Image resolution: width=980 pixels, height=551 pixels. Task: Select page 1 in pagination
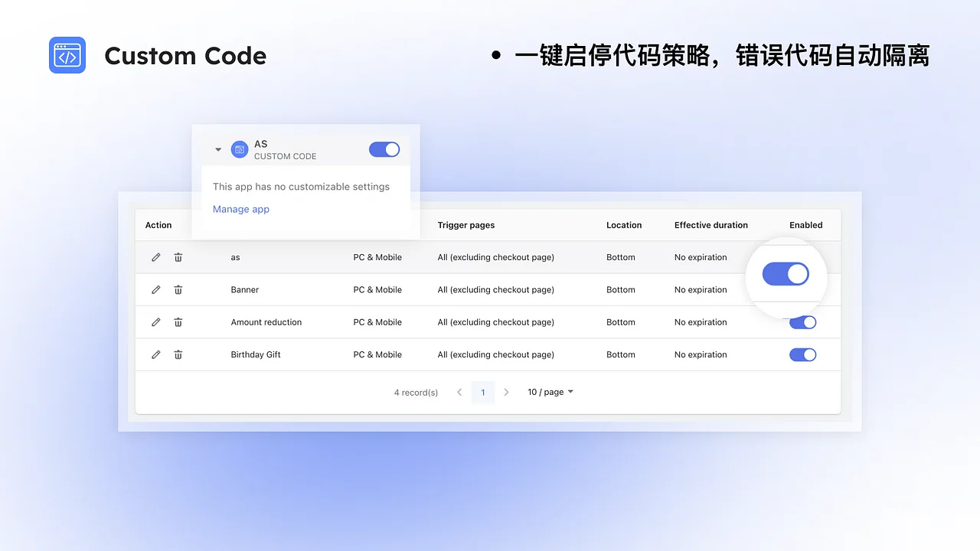tap(483, 392)
